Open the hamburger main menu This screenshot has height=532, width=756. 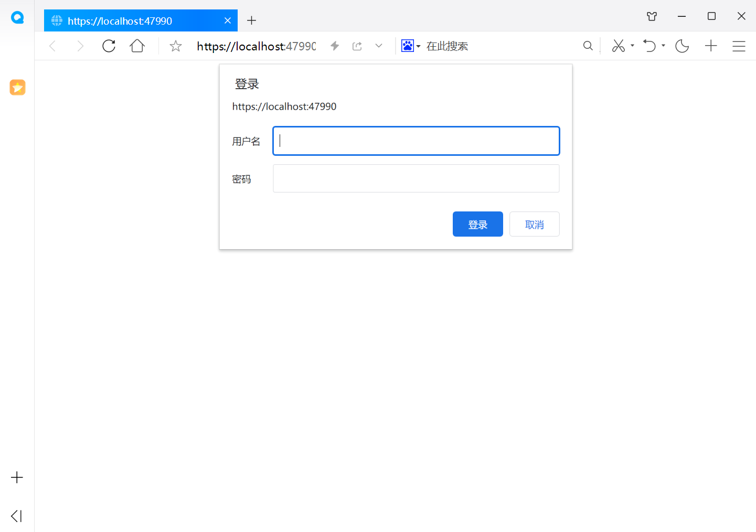click(x=739, y=46)
